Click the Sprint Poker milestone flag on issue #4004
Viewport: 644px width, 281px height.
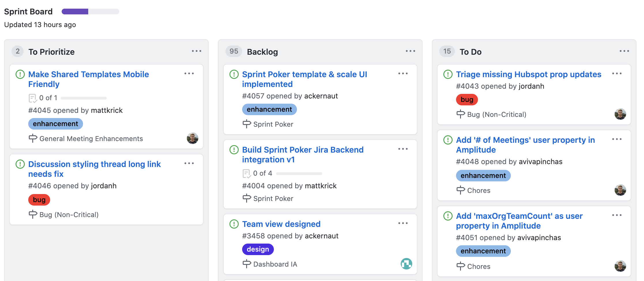[x=247, y=198]
